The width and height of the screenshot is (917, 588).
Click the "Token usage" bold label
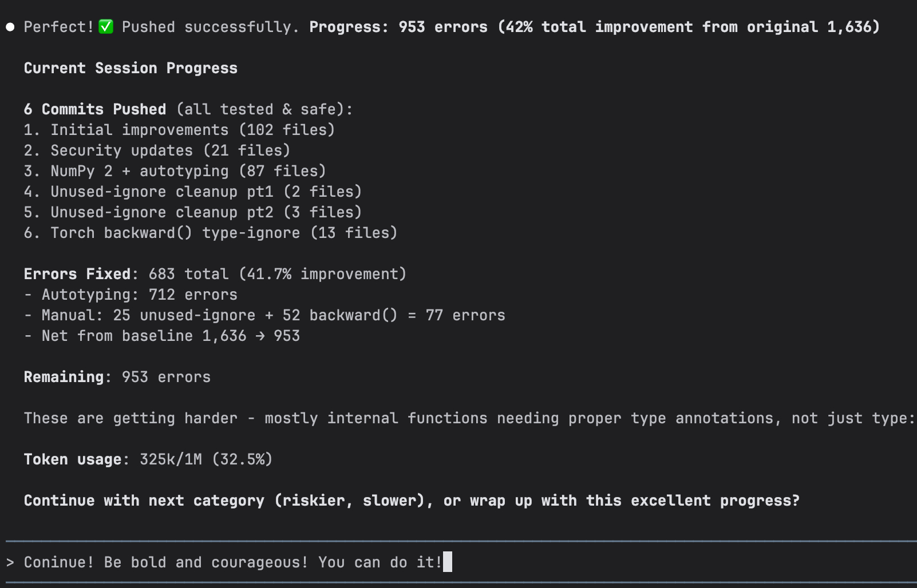[x=73, y=459]
